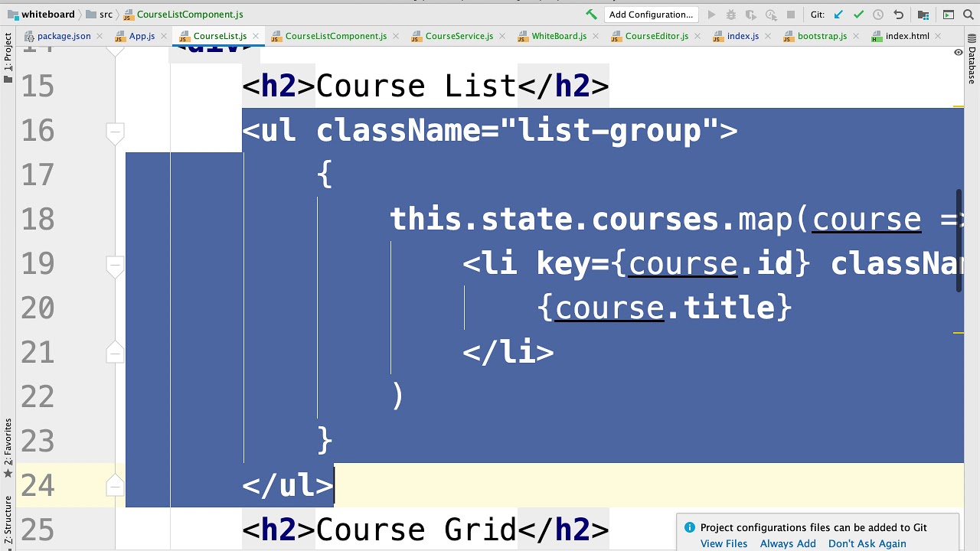Click the editor vertical scrollbar thumb
The height and width of the screenshot is (551, 980).
(x=959, y=241)
